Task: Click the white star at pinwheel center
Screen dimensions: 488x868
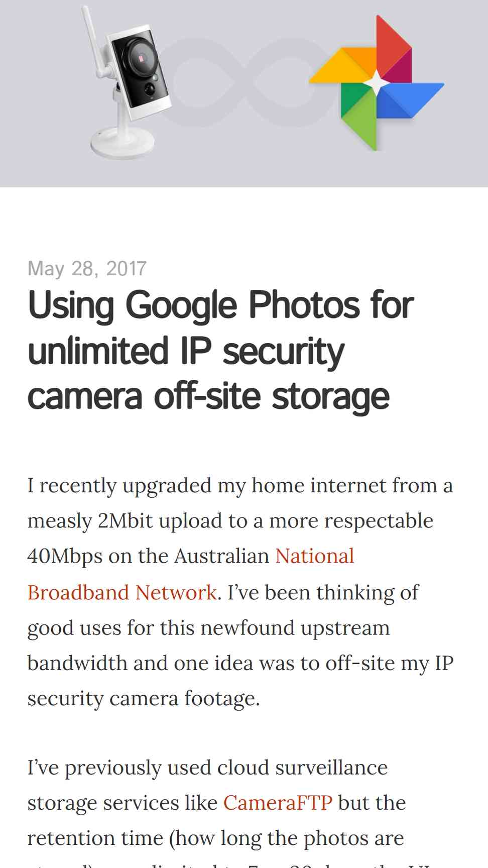Action: (377, 83)
